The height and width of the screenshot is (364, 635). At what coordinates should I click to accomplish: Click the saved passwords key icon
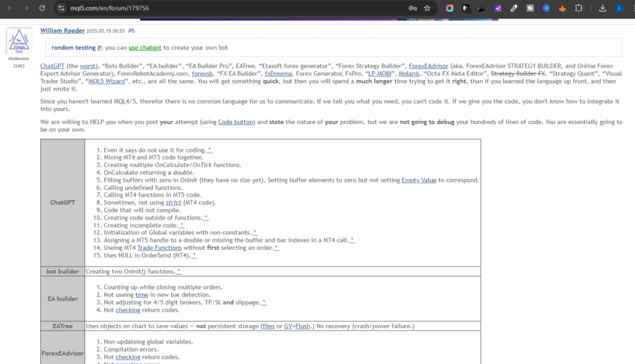(412, 9)
